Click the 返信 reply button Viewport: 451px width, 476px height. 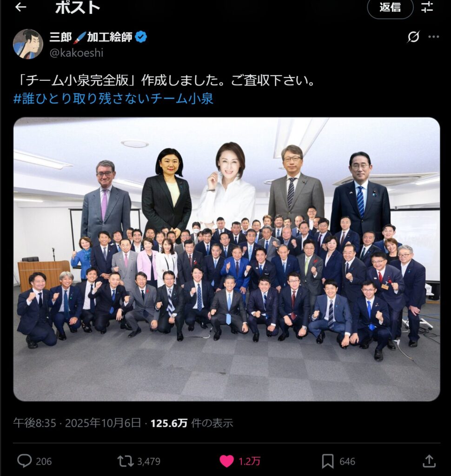[x=390, y=7]
